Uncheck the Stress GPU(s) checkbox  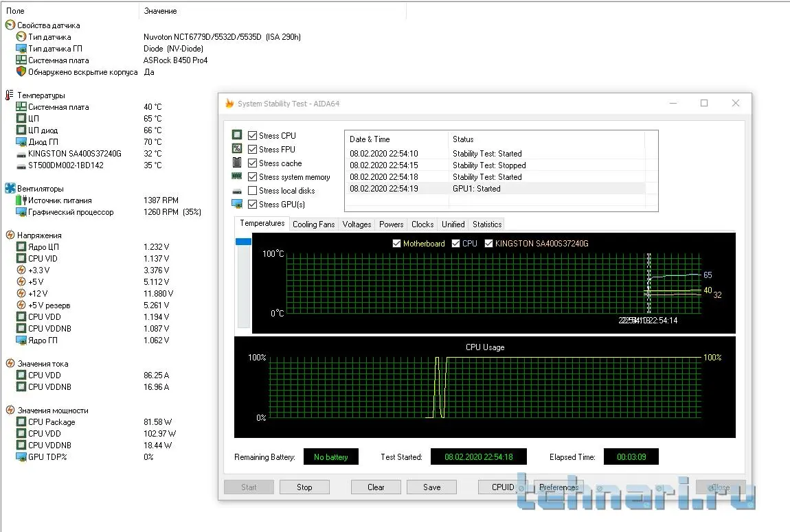252,204
